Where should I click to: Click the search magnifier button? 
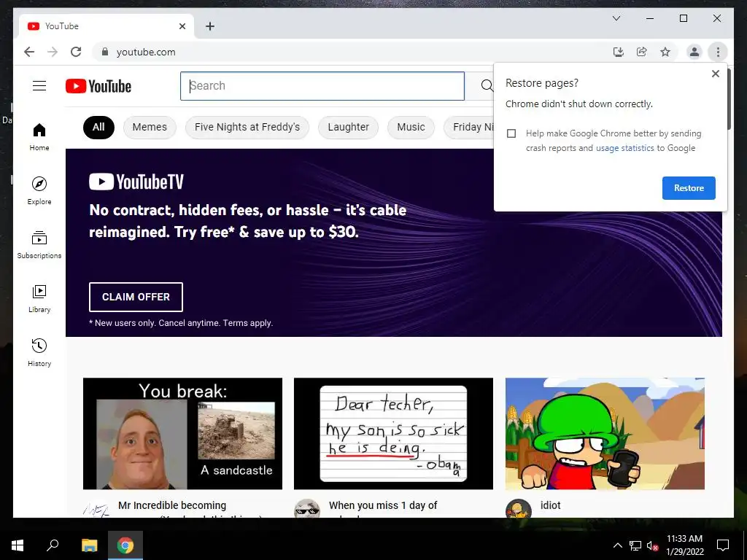point(487,86)
